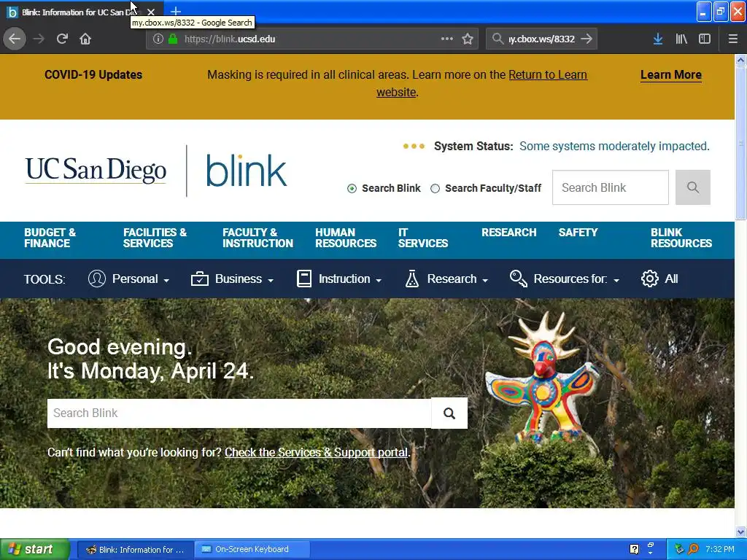This screenshot has height=560, width=747.
Task: Open the Firefox downloads arrow
Action: pyautogui.click(x=658, y=39)
